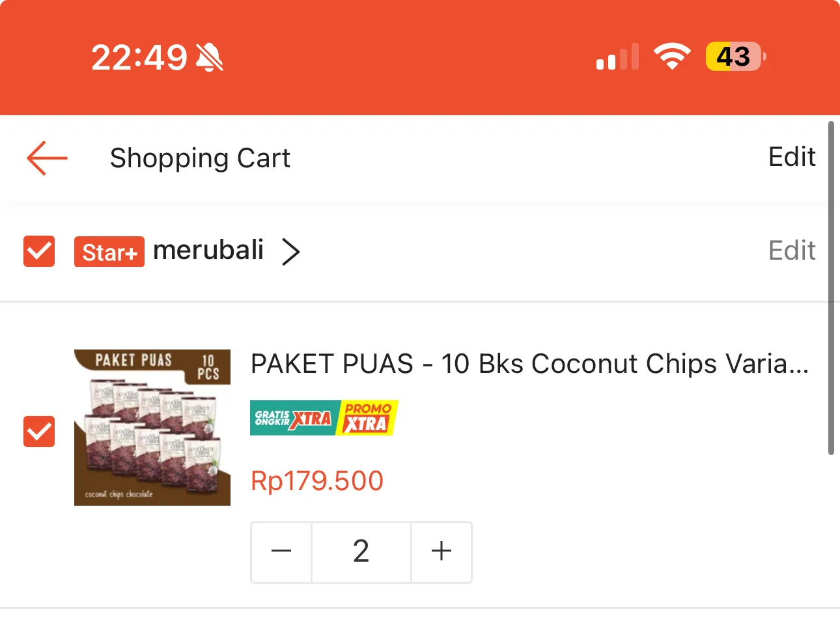
Task: Tap Edit next to the merubali shop row
Action: [791, 251]
